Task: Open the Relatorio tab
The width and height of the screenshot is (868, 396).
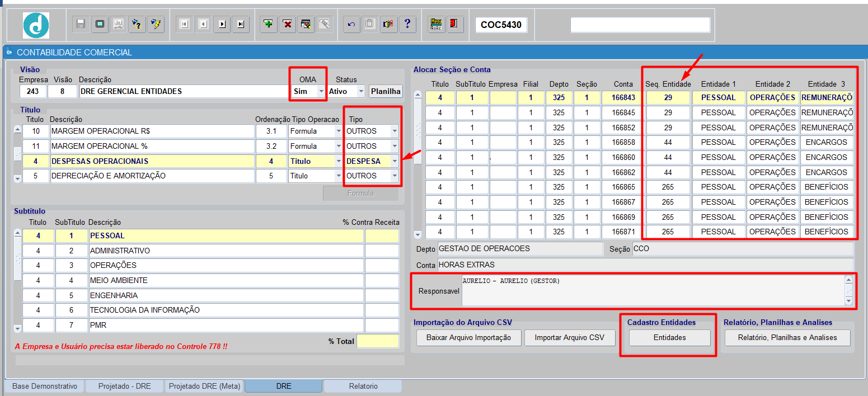Action: tap(363, 386)
